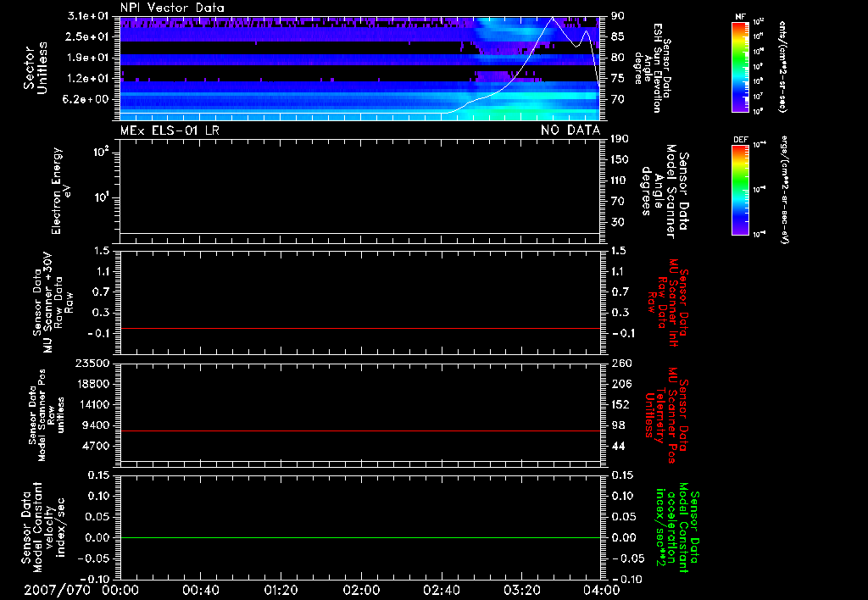Screen dimensions: 868x600
Task: Click the "75" sun elevation tick label
Action: tap(618, 79)
